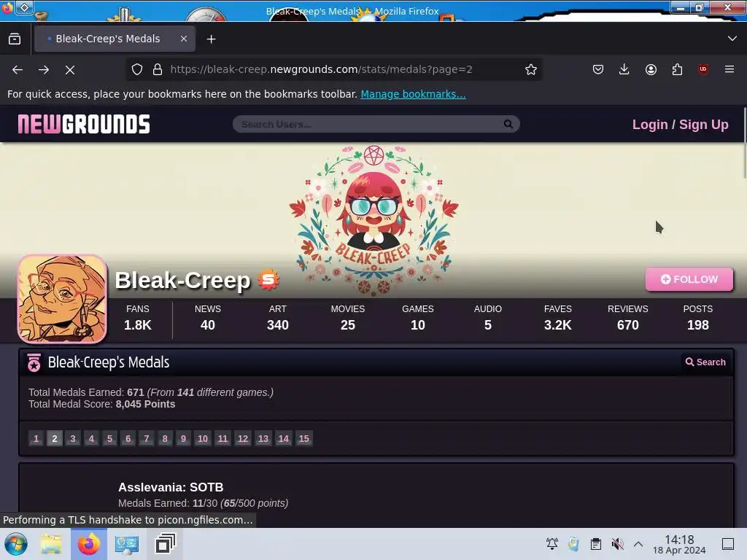Go to medals page 6
Viewport: 747px width, 560px height.
(x=128, y=438)
